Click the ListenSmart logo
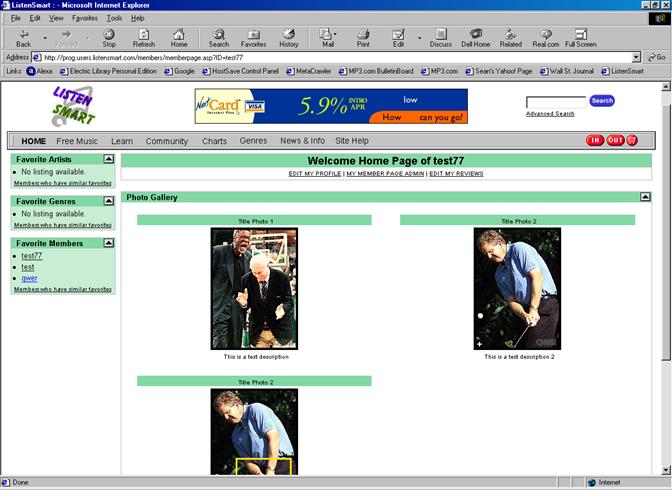 (x=73, y=105)
